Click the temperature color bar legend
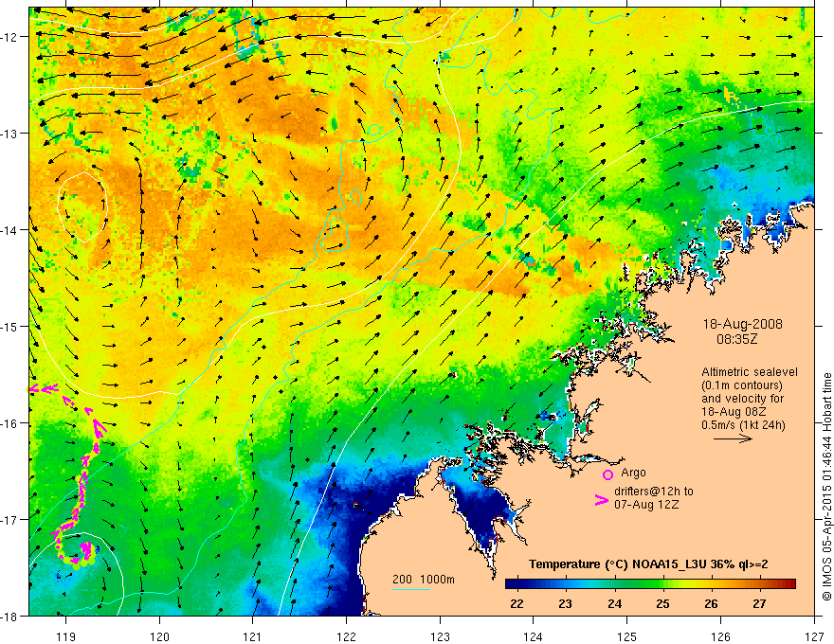The image size is (834, 644). pyautogui.click(x=650, y=584)
